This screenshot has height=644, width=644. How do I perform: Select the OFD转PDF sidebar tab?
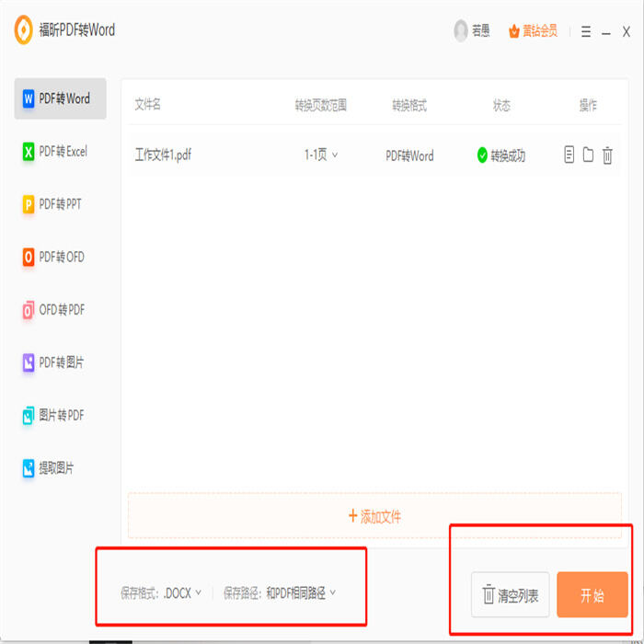click(61, 310)
